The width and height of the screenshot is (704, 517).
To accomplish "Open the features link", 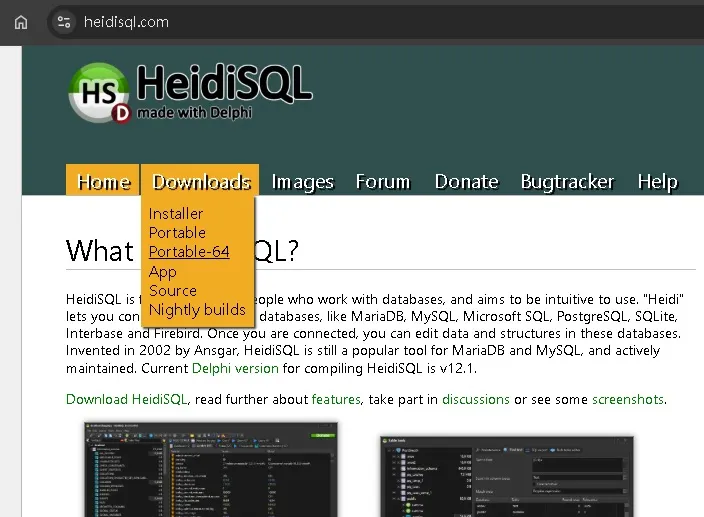I will point(336,399).
